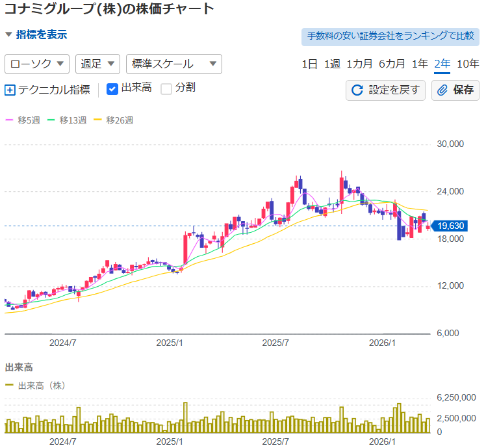486x448 pixels.
Task: Click the paperclip icon in 保存 button
Action: tap(442, 90)
